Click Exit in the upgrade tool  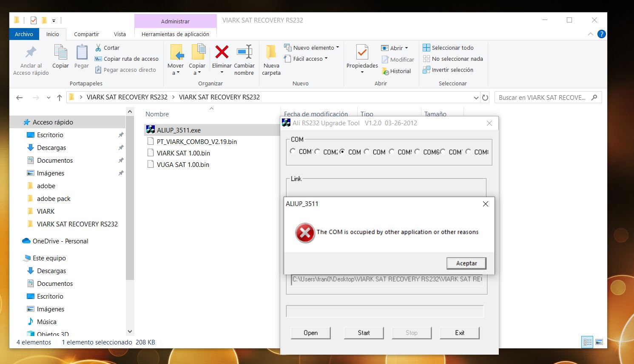tap(460, 333)
